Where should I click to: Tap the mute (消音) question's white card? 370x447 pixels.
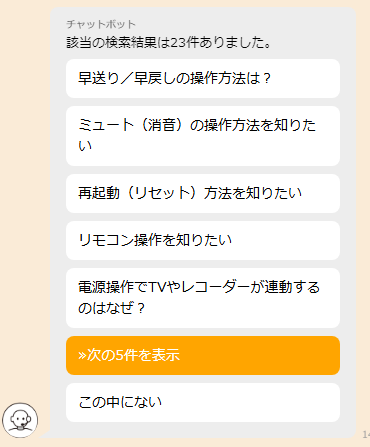[x=203, y=136]
